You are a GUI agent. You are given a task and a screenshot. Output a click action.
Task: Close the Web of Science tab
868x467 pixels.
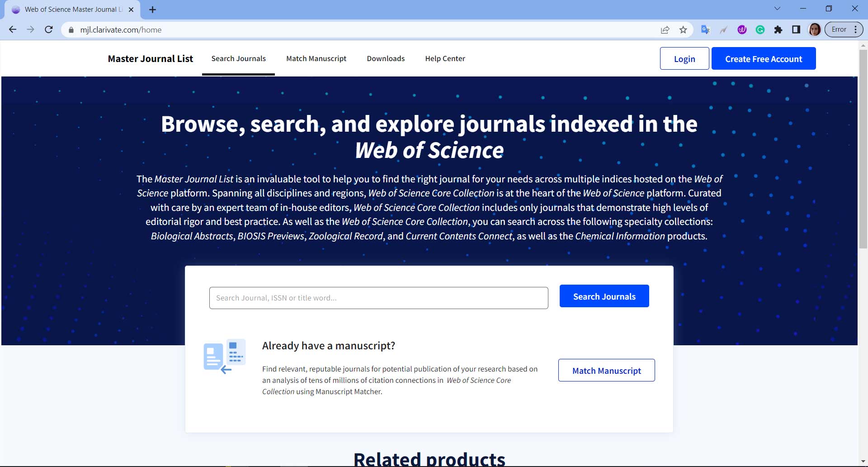(x=131, y=10)
